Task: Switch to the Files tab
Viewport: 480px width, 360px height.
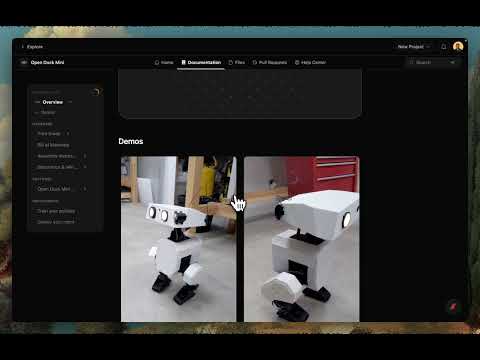Action: point(237,62)
